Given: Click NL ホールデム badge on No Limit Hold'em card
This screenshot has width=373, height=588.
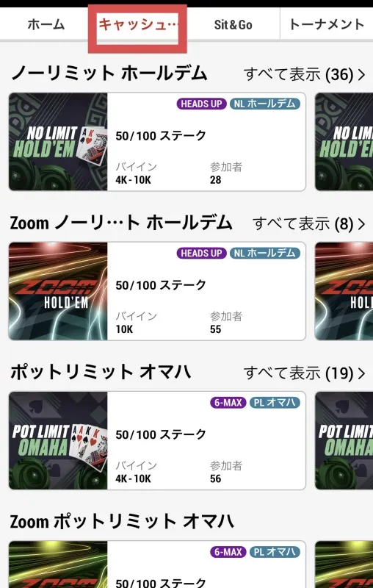Looking at the screenshot, I should [x=265, y=104].
